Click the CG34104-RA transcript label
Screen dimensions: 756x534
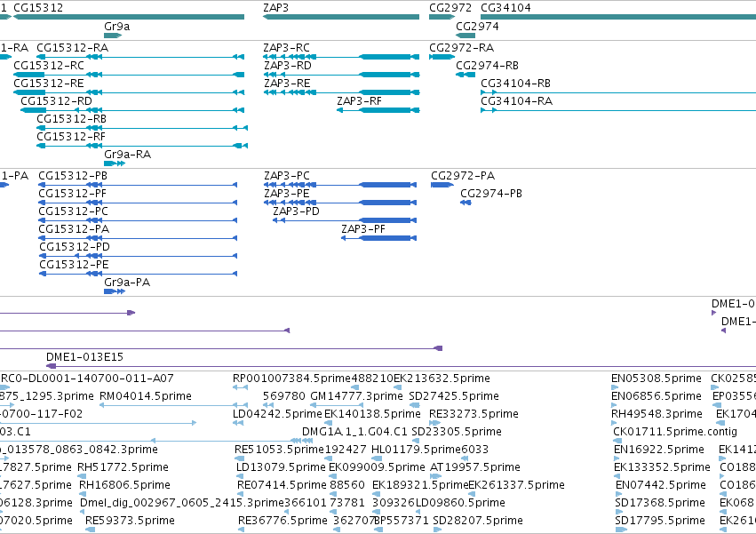[x=516, y=101]
